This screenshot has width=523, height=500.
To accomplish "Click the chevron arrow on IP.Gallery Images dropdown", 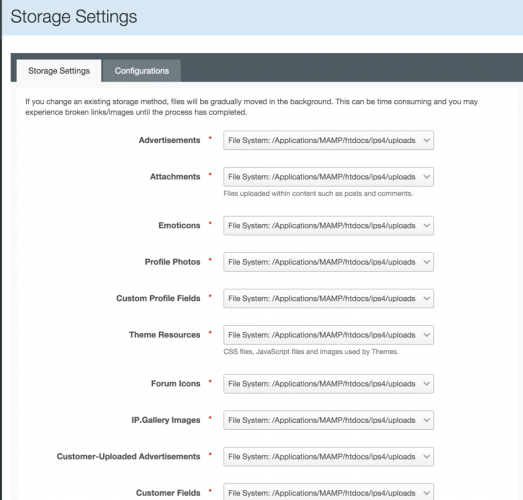I will pyautogui.click(x=427, y=420).
